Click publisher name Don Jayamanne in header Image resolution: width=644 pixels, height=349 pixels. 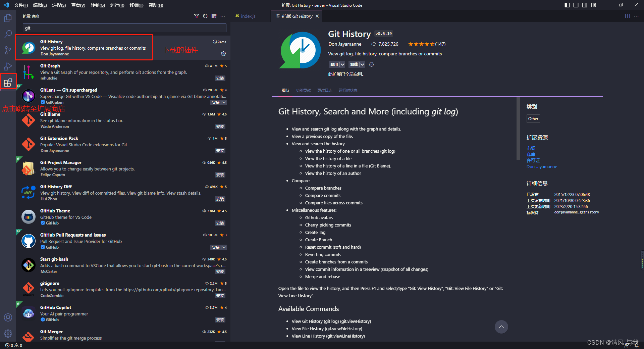point(345,44)
